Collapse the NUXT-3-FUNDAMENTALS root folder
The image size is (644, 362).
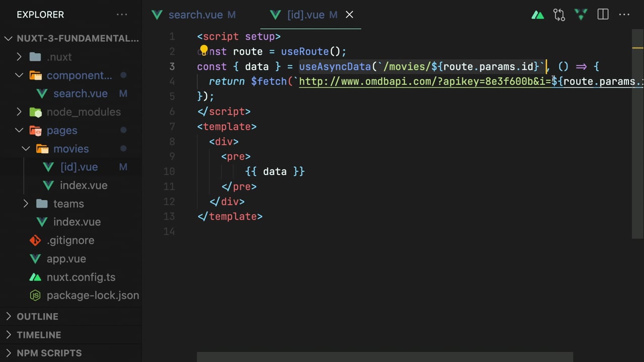(9, 38)
